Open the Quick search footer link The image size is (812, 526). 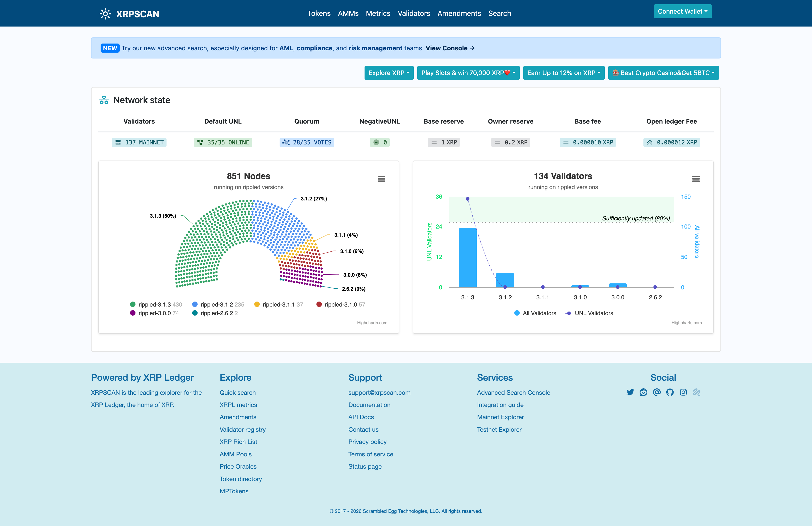[237, 392]
